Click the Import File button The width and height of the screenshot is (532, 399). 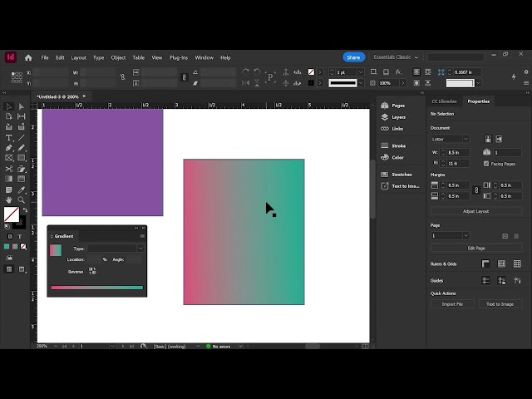(x=452, y=304)
